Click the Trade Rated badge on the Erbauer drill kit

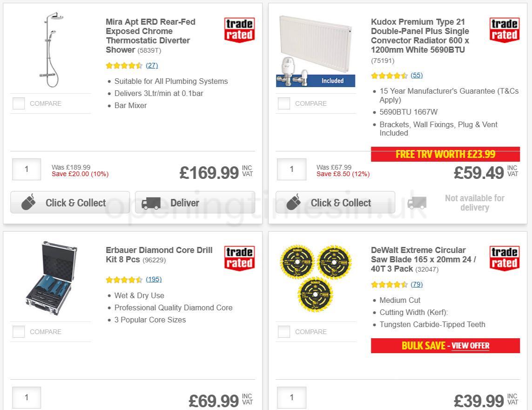pos(239,258)
